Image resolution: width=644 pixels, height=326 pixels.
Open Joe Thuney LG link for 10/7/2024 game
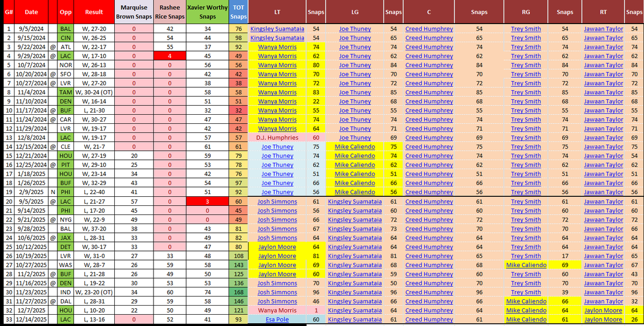coord(355,65)
